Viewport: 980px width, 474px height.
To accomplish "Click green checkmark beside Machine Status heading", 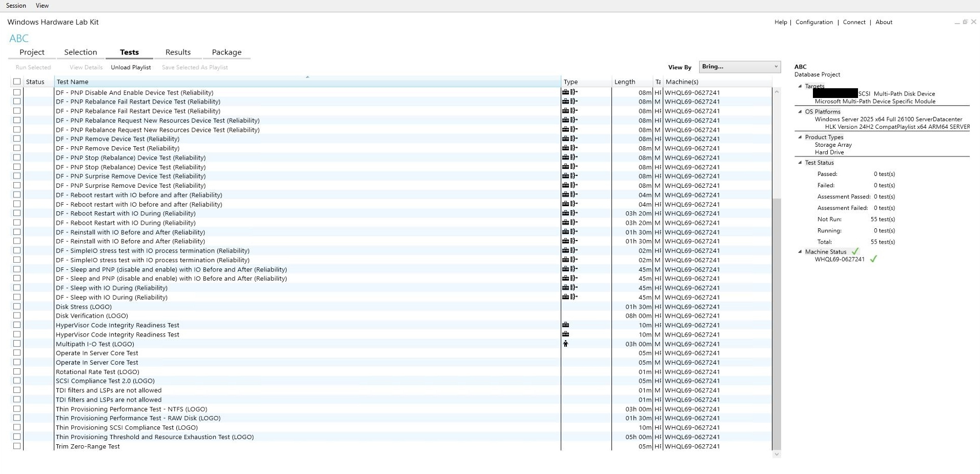I will pos(855,251).
